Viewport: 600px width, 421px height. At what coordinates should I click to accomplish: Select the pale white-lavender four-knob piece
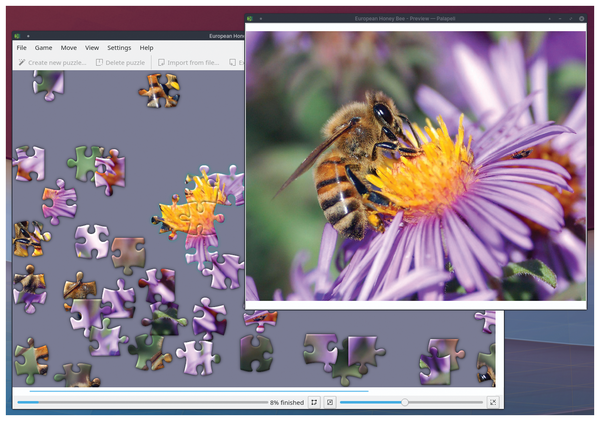click(92, 241)
